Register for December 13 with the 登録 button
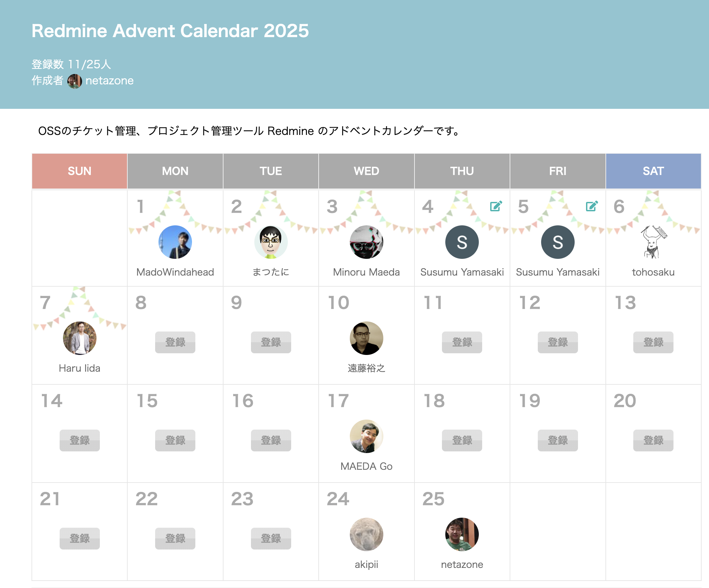 tap(653, 342)
